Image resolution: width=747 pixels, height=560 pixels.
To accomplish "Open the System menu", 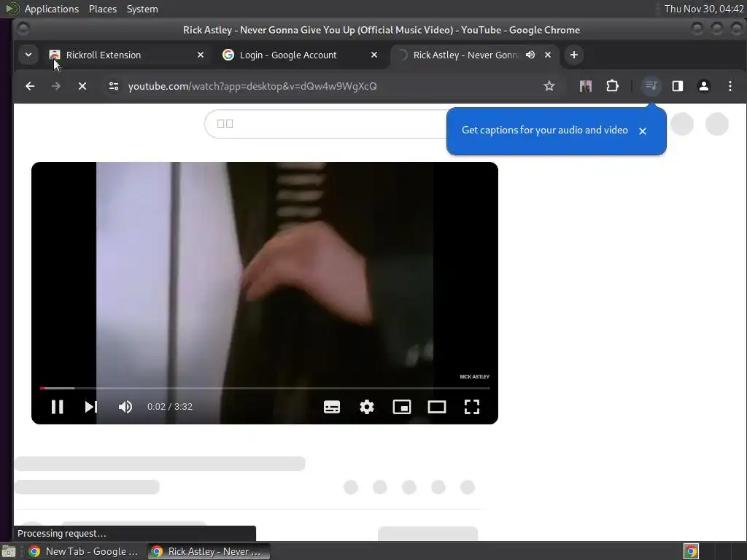I will pyautogui.click(x=142, y=9).
